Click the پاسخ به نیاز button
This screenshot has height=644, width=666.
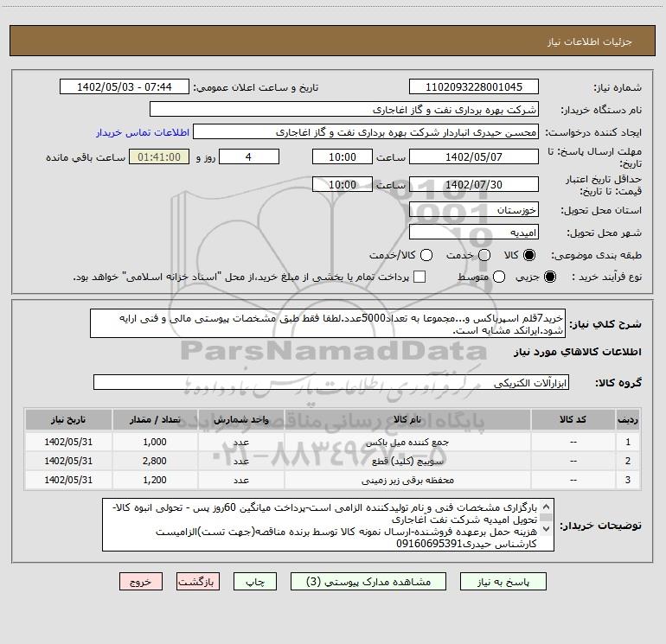tap(503, 582)
